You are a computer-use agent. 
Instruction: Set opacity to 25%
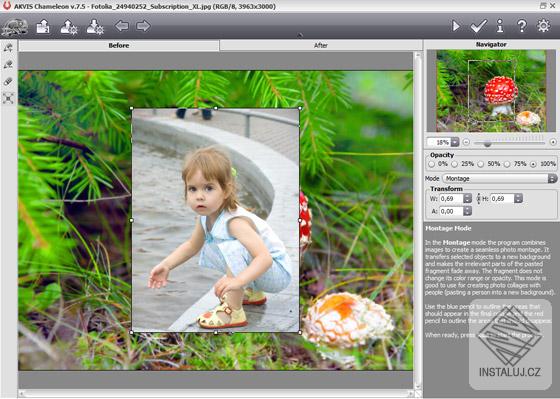[x=454, y=164]
